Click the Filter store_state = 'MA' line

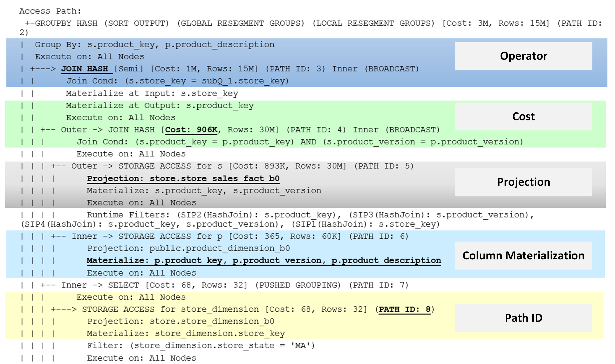(201, 346)
